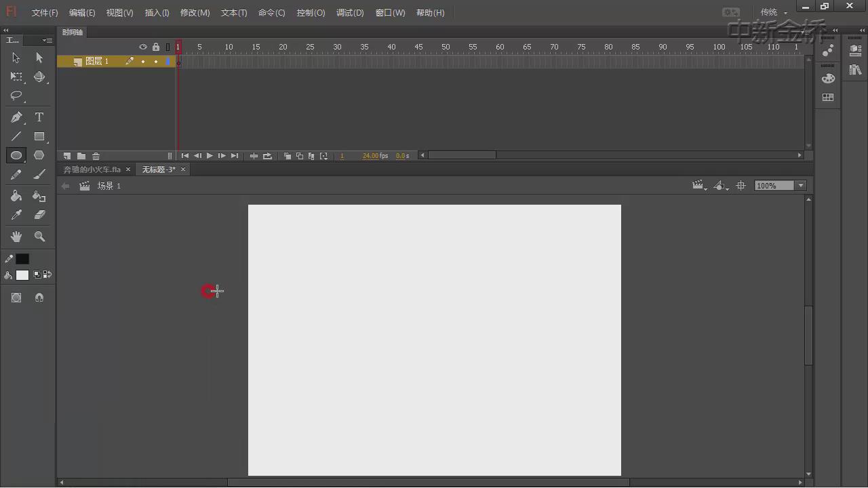The image size is (868, 488).
Task: Click the Swap Colors icon
Action: click(47, 274)
